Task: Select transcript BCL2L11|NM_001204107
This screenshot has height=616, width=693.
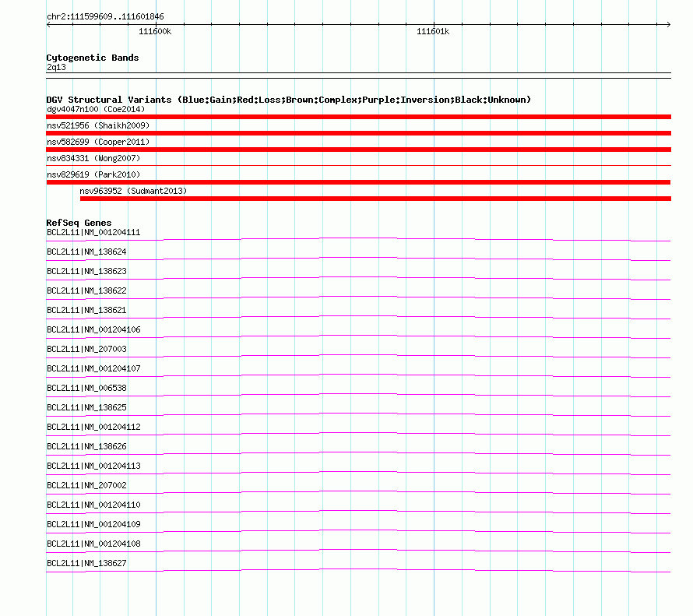Action: (x=93, y=368)
